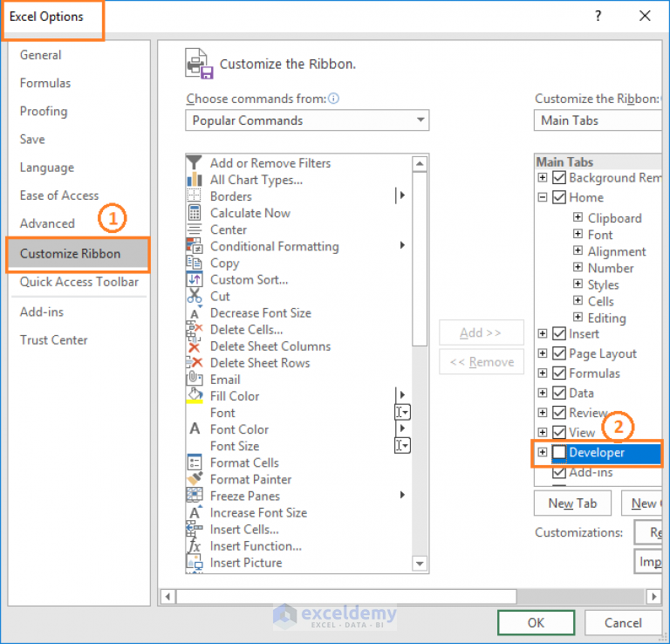670x644 pixels.
Task: Click the Font Color letter A icon
Action: [x=195, y=428]
